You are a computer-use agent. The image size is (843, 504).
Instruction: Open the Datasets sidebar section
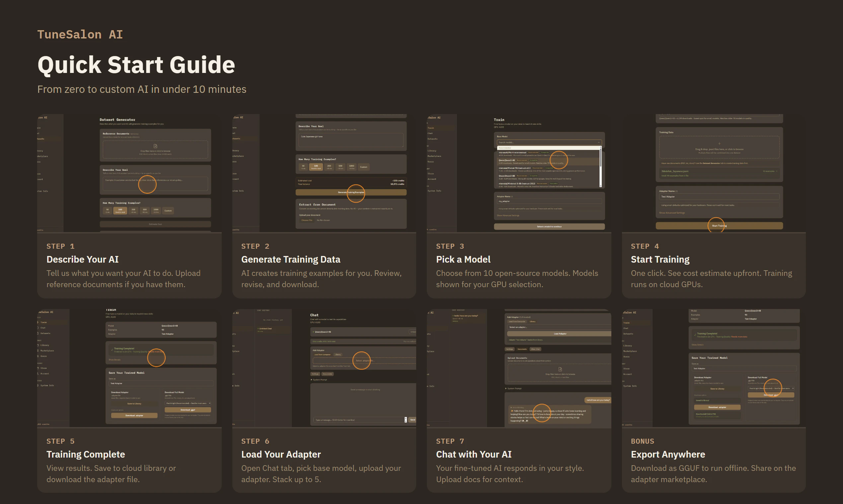click(45, 333)
